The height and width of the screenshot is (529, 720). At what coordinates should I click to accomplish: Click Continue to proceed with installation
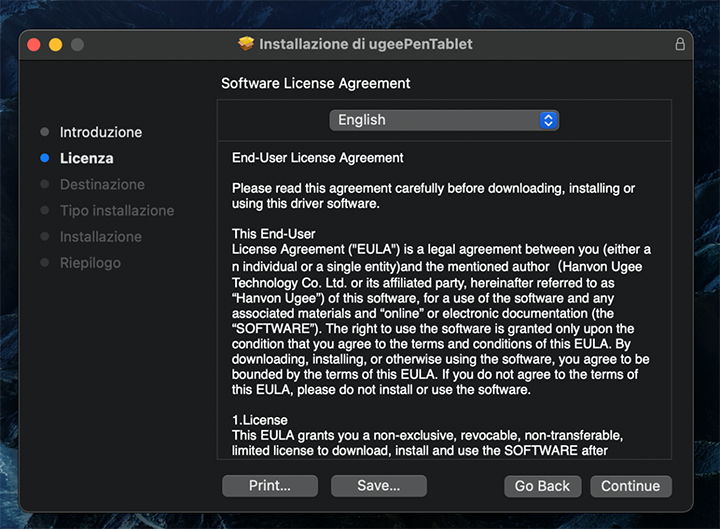[x=630, y=486]
